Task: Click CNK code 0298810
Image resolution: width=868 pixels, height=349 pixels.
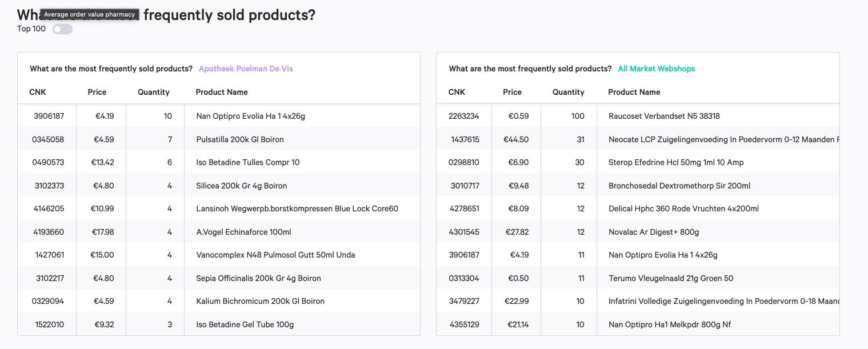Action: [x=464, y=162]
